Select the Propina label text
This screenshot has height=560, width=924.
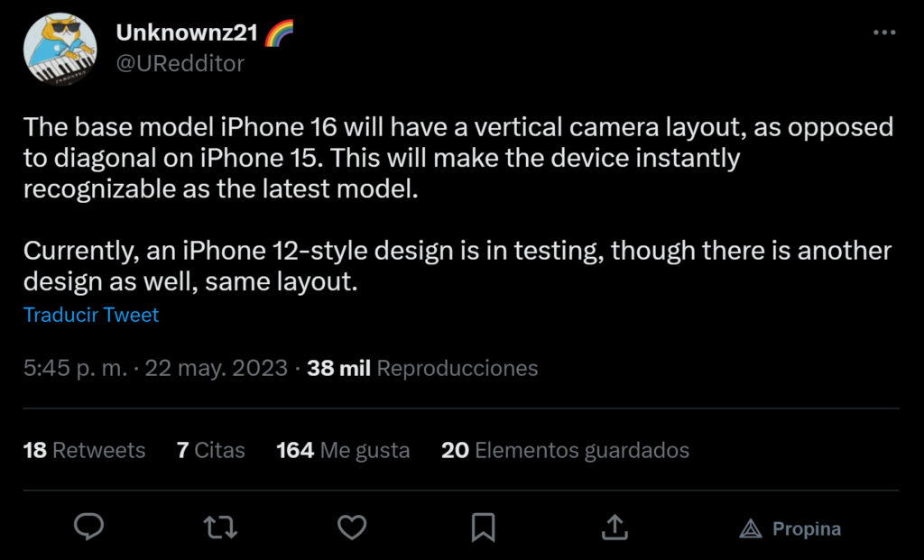[x=807, y=528]
